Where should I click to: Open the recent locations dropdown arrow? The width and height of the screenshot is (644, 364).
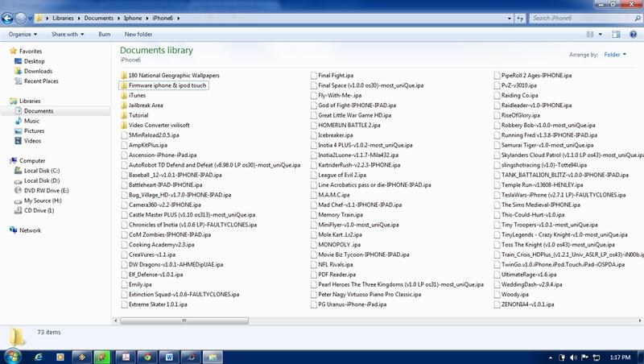pos(30,19)
